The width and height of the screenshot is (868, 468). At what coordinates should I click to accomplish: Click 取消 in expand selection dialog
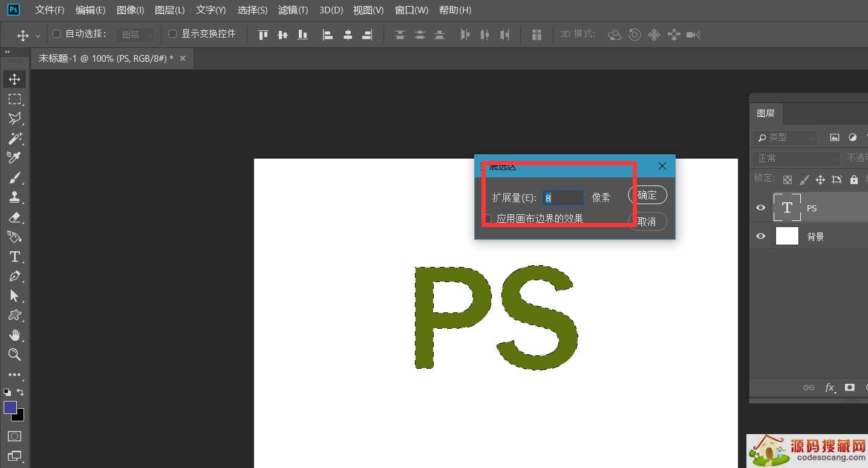[x=647, y=222]
